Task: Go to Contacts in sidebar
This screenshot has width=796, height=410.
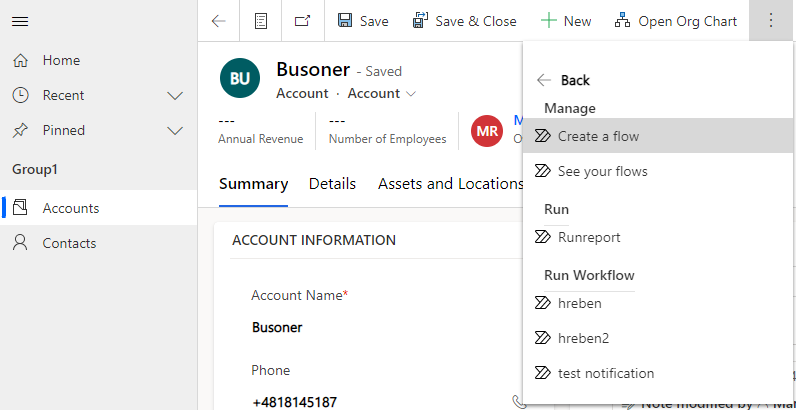Action: click(69, 243)
